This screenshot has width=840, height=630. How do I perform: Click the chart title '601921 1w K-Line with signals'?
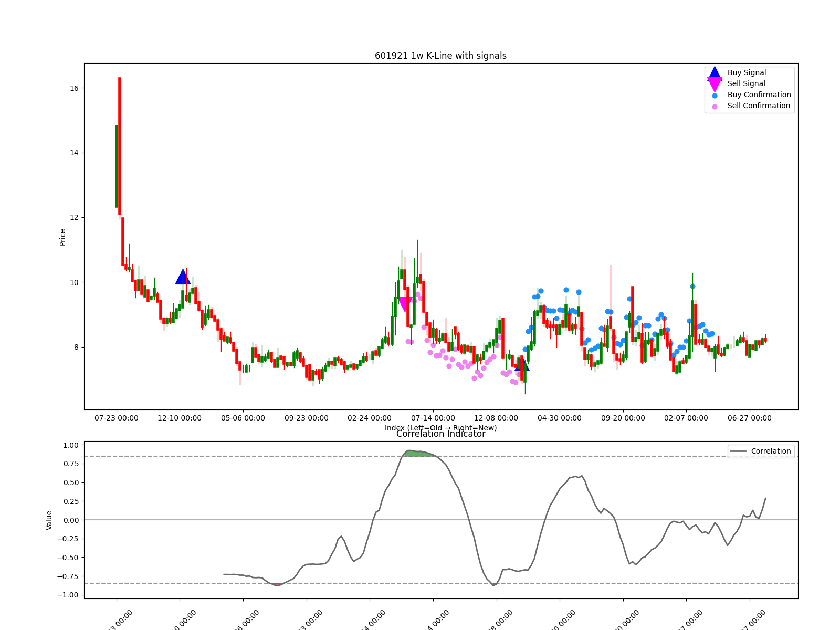click(440, 56)
